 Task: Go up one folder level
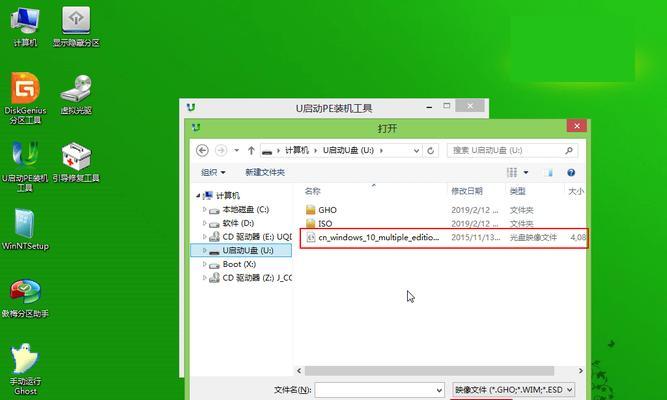coord(251,150)
